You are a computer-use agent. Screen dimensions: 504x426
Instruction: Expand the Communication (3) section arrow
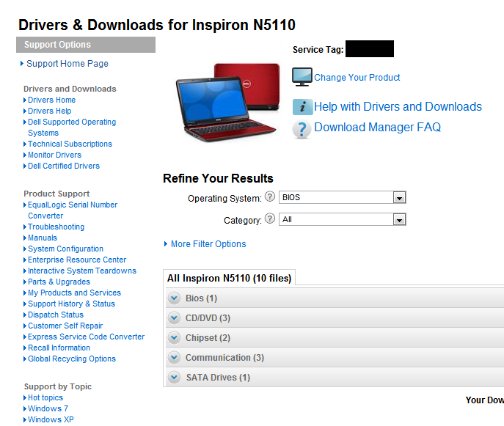pos(174,358)
